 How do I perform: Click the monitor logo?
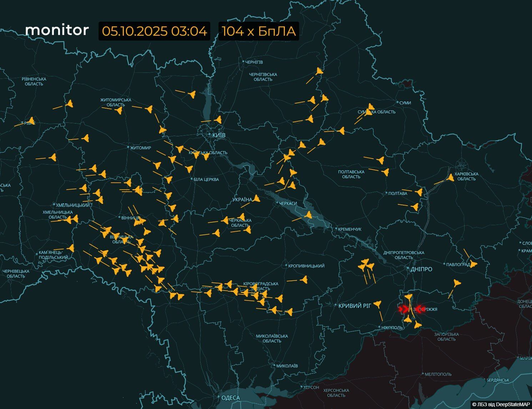pos(57,31)
